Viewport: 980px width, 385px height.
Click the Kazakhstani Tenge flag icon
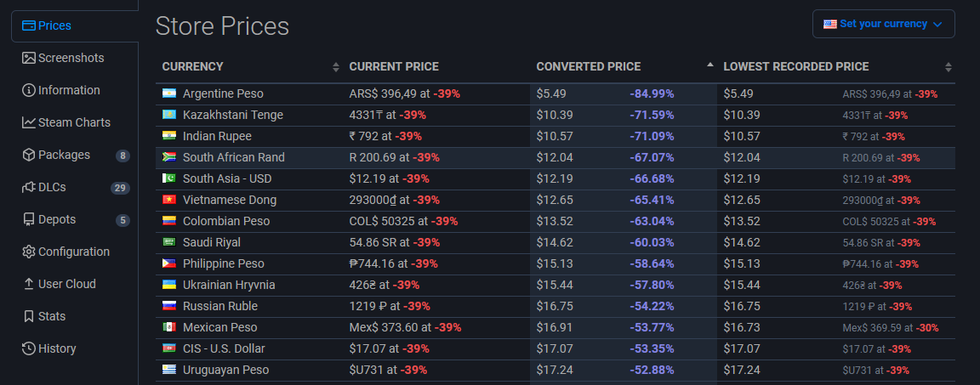(168, 116)
